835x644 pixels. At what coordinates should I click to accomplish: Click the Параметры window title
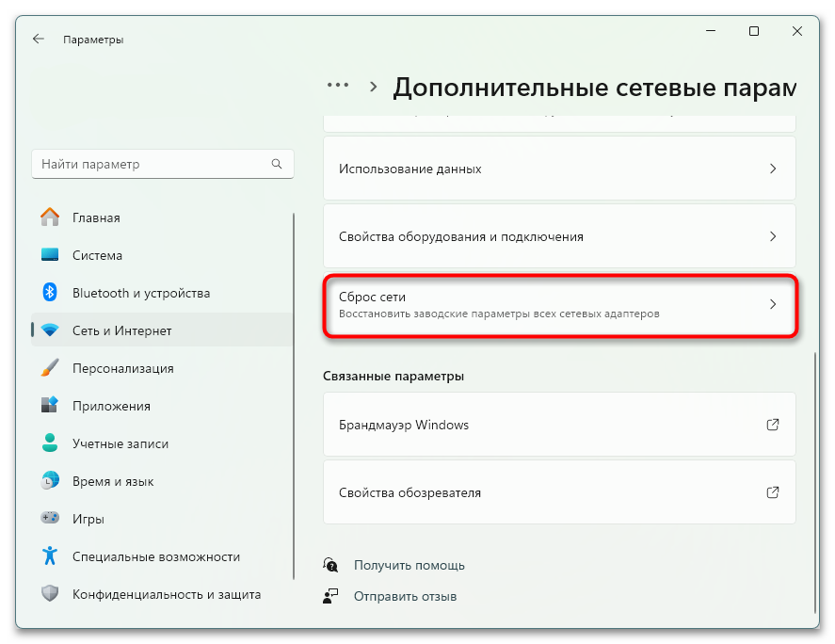click(x=93, y=40)
